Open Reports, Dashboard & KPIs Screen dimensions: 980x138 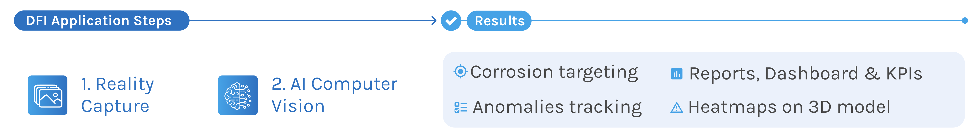pos(805,74)
